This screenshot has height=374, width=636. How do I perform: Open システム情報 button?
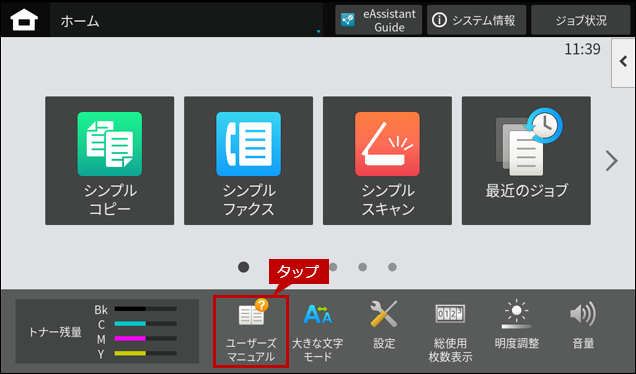click(476, 20)
